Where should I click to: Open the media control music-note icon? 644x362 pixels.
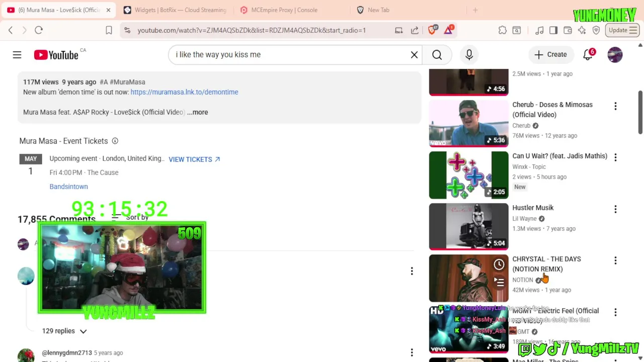click(x=539, y=30)
